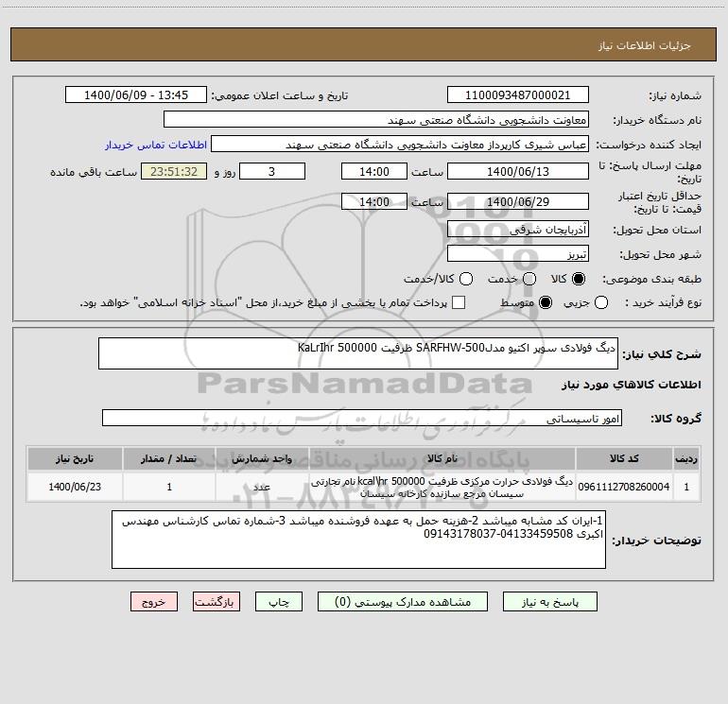This screenshot has height=704, width=728.
Task: Select the جزیی purchase type radio
Action: (601, 303)
